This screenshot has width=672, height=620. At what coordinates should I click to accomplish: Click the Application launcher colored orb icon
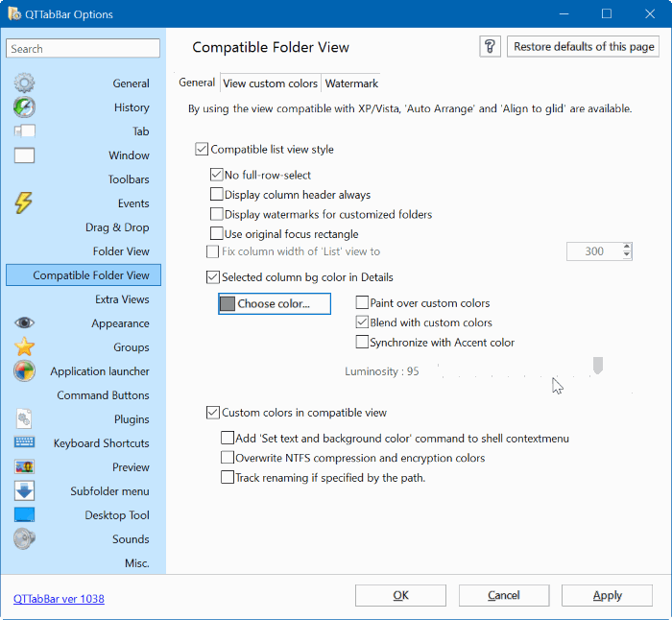click(x=24, y=370)
